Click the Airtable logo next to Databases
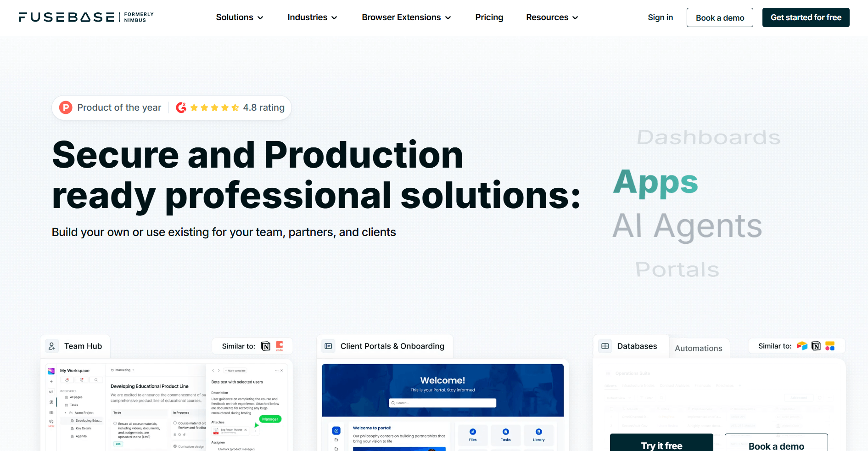Image resolution: width=868 pixels, height=451 pixels. pyautogui.click(x=802, y=346)
